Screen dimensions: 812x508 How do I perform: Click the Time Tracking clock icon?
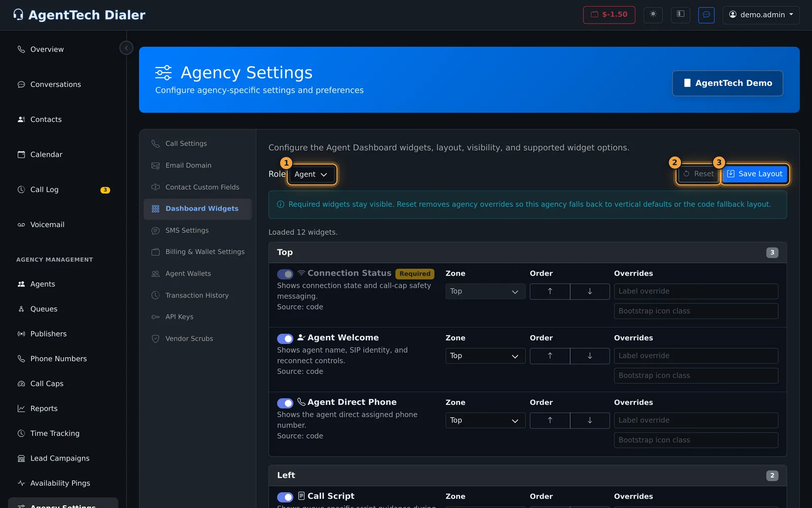point(21,433)
